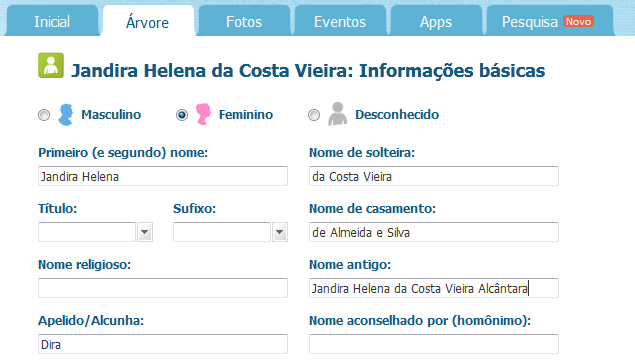Click inside the Título combo box field

[x=87, y=232]
